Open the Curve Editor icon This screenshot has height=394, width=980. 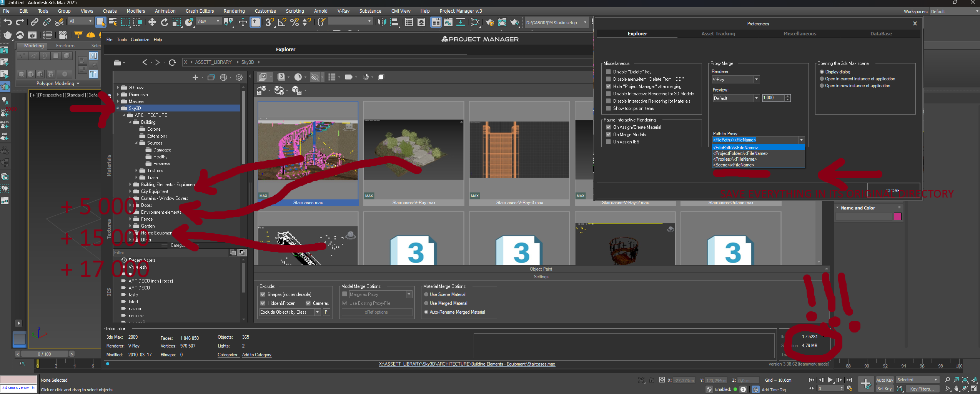tap(448, 22)
